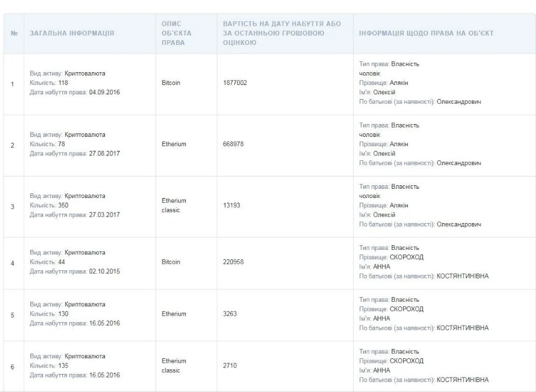Click the value 2710 cell
The height and width of the screenshot is (392, 536).
[230, 365]
